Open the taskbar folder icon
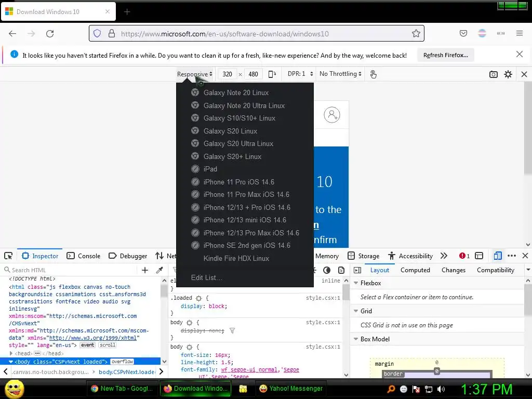Screen dimensions: 532x399 pos(243,389)
